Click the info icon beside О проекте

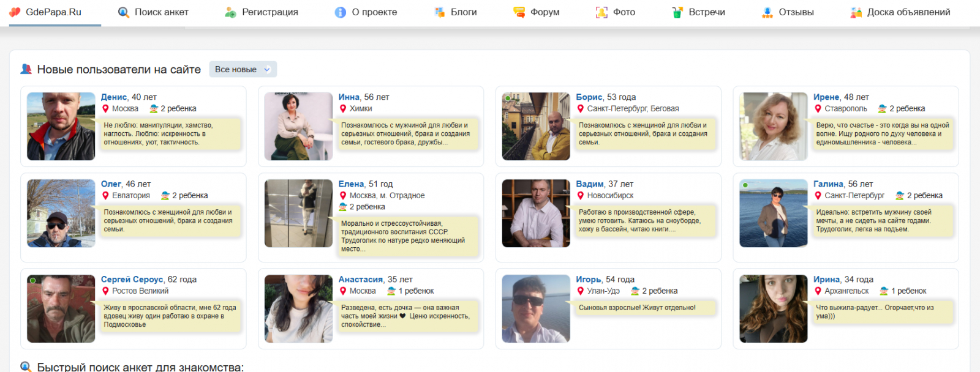[x=341, y=12]
